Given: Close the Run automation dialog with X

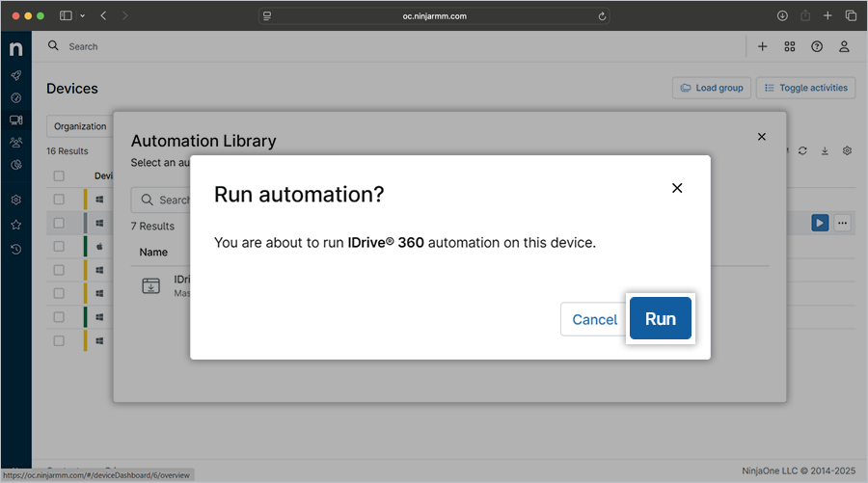Looking at the screenshot, I should [x=677, y=188].
